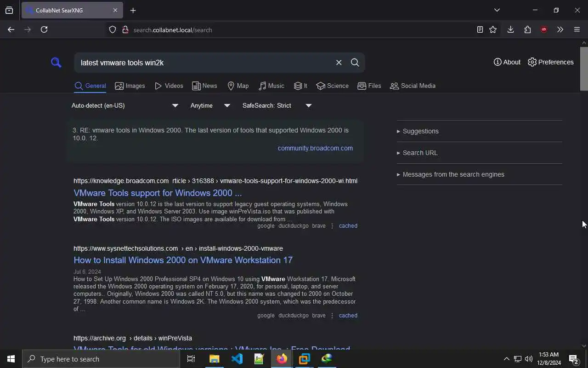Click the knowledge.broadcom.com result URL
This screenshot has width=588, height=368.
[215, 181]
